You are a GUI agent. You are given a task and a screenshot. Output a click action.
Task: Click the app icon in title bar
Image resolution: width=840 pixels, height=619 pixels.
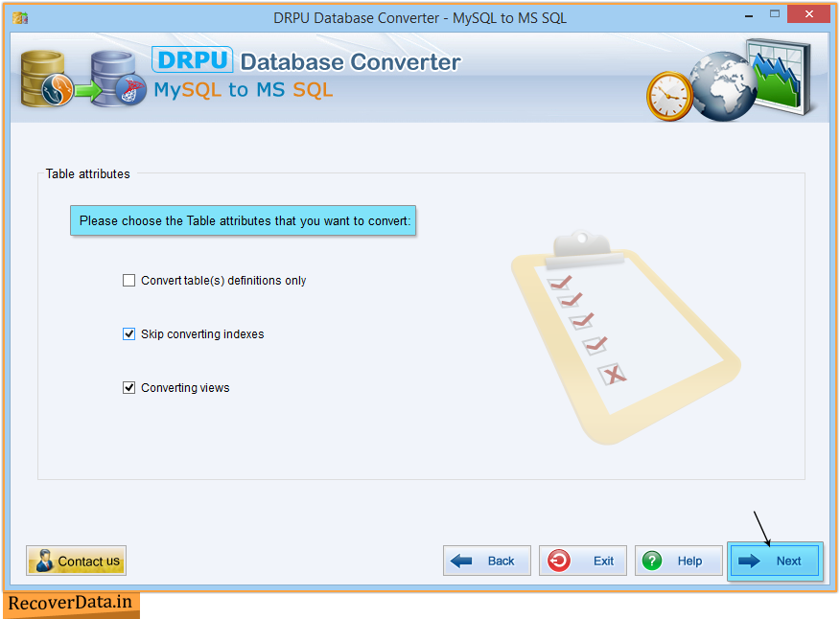click(x=20, y=17)
